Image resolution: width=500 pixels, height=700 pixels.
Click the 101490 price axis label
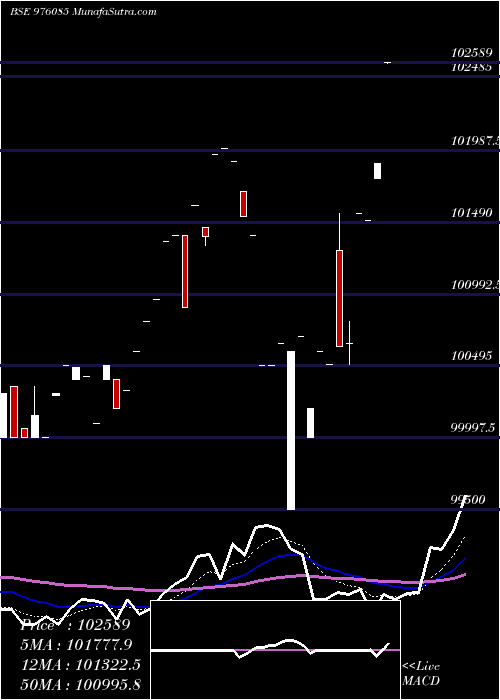coord(471,213)
